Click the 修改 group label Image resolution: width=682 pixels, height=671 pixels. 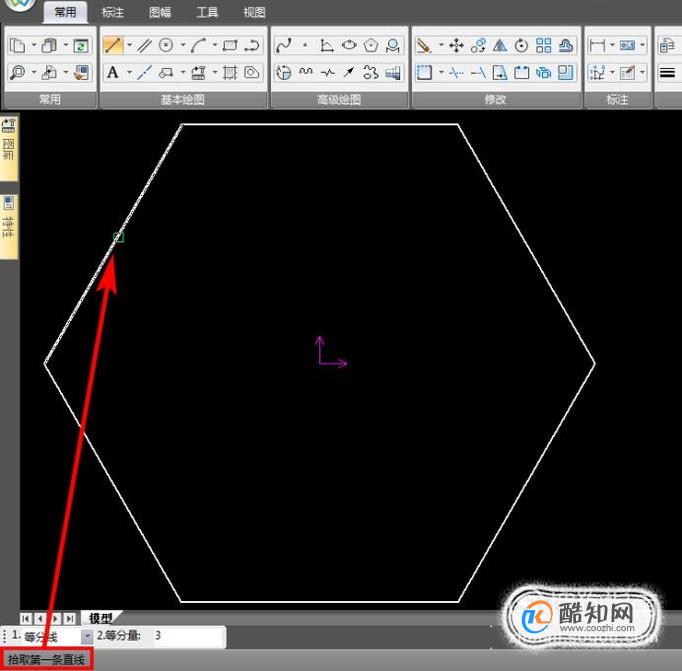pyautogui.click(x=495, y=100)
